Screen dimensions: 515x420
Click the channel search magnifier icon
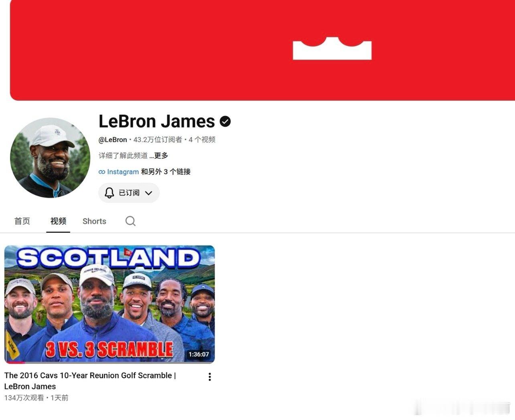click(130, 221)
